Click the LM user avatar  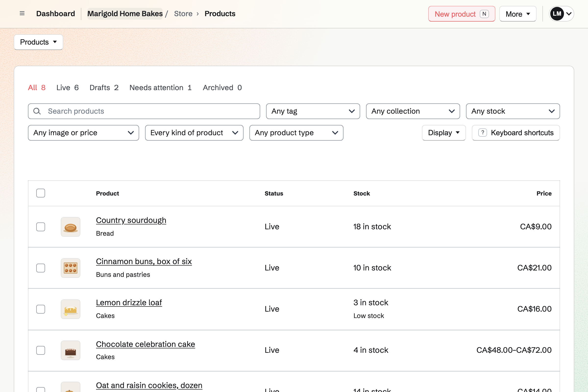point(557,14)
